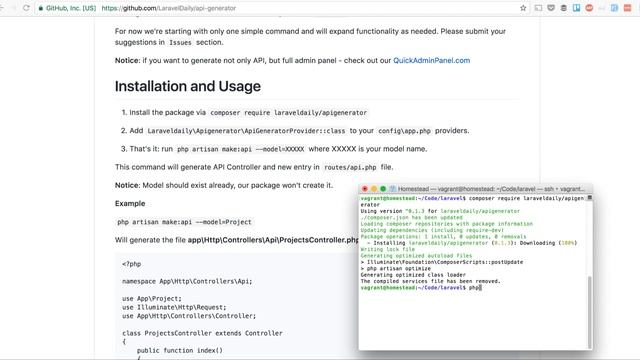Image resolution: width=640 pixels, height=360 pixels.
Task: Click the light blue square extension icon
Action: [614, 8]
